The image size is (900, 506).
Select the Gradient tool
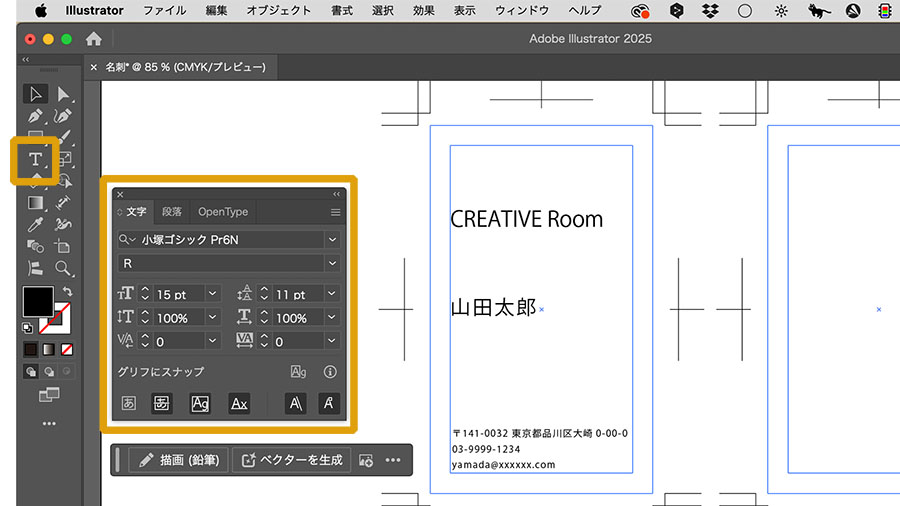pos(35,203)
